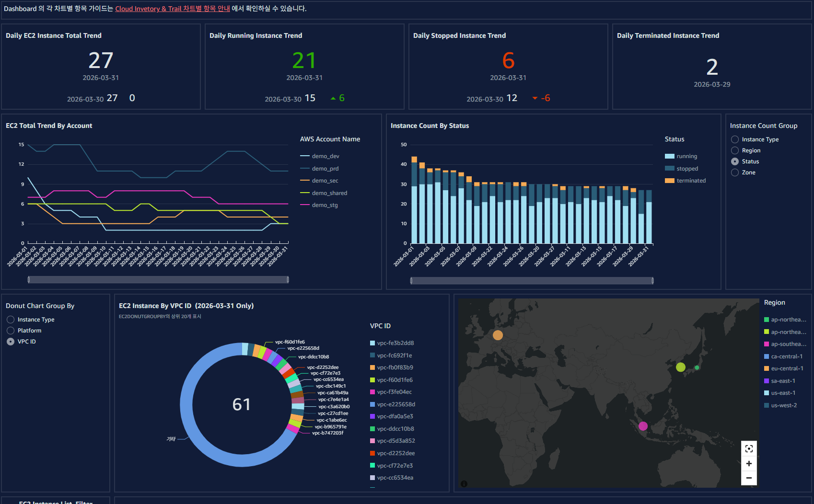Click the demo_shared account legend entry

pyautogui.click(x=324, y=193)
